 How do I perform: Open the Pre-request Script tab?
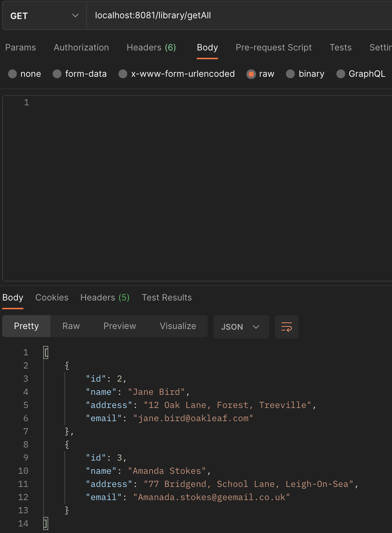[x=274, y=48]
